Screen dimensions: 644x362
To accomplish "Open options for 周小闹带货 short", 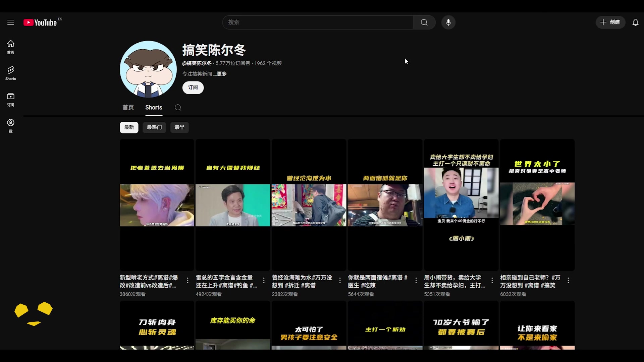I will (x=492, y=280).
